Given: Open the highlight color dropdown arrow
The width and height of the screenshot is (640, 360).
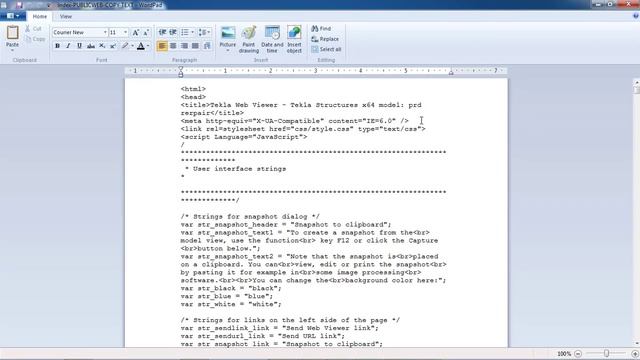Looking at the screenshot, I should 132,46.
